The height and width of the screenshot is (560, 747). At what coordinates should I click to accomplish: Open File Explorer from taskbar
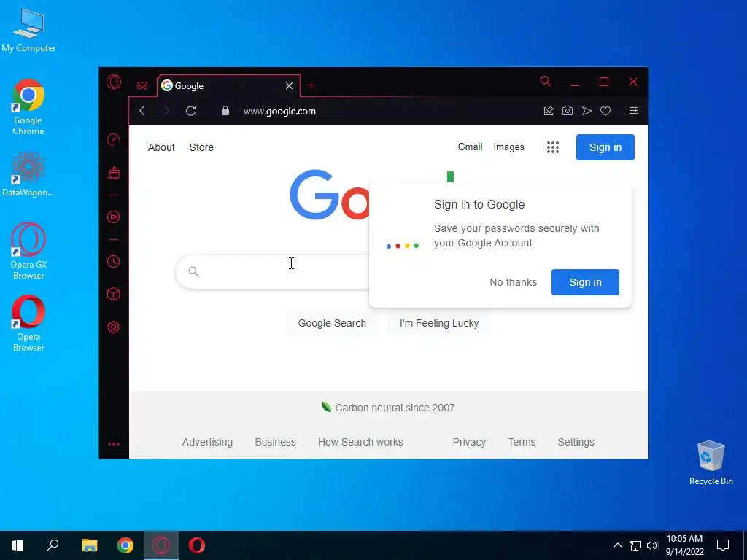[90, 545]
